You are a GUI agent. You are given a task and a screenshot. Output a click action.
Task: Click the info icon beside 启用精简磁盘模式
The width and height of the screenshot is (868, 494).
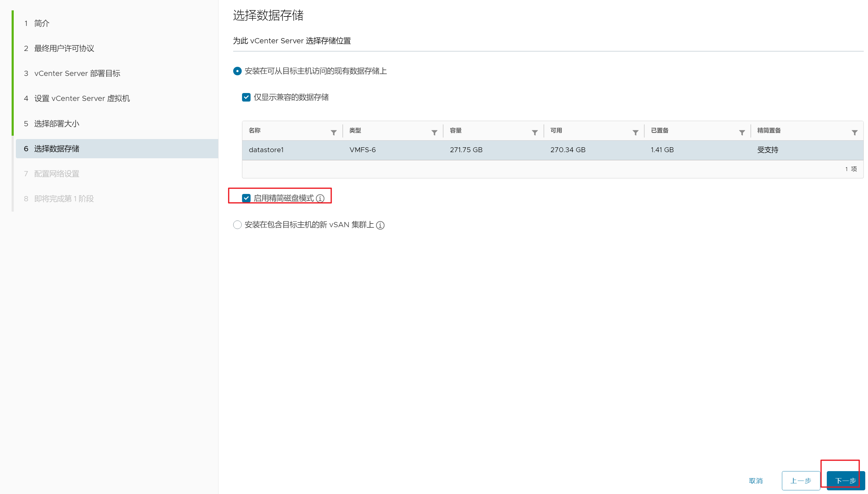(x=320, y=199)
